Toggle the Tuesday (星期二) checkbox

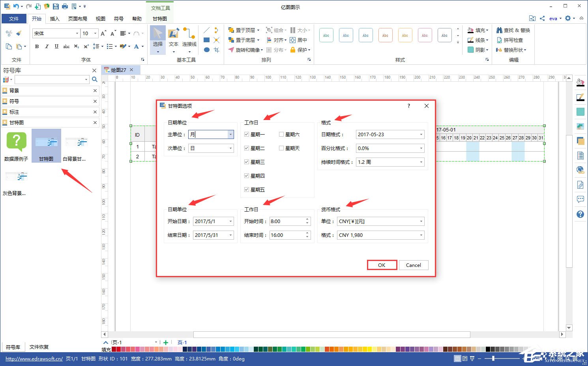tap(246, 148)
